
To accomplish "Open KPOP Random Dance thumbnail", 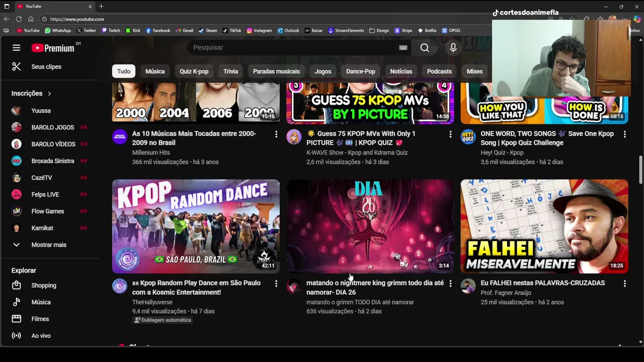I will pyautogui.click(x=196, y=226).
